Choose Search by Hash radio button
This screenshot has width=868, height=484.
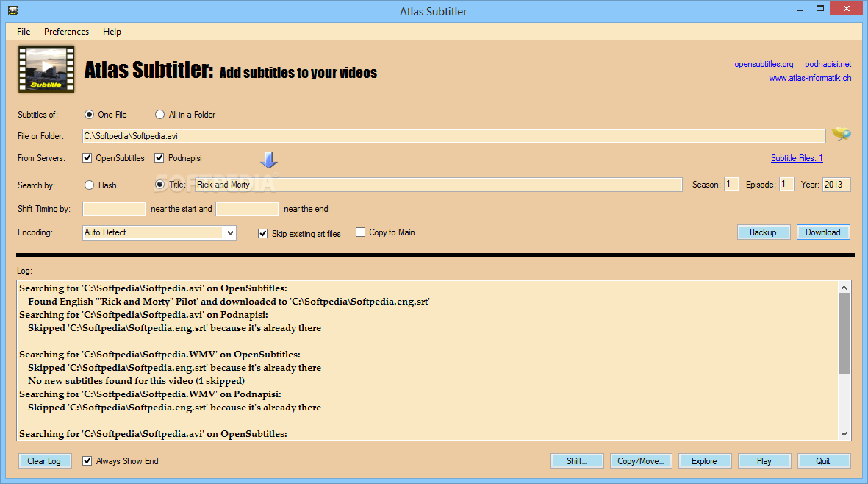(x=89, y=185)
